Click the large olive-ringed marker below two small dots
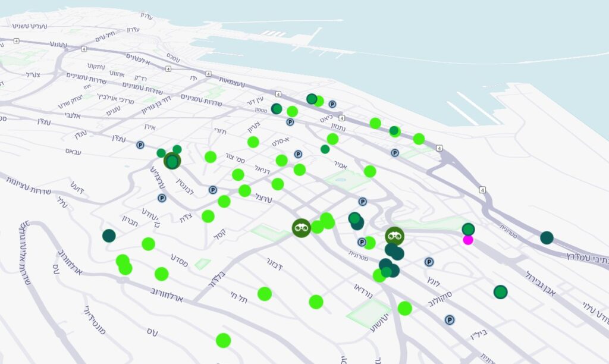This screenshot has width=609, height=364. tap(172, 161)
